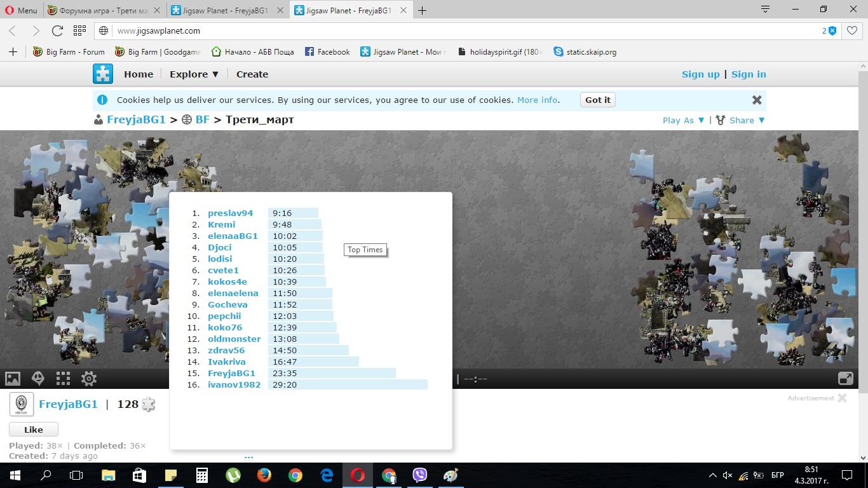Open the More info cookies link
Image resolution: width=868 pixels, height=488 pixels.
(x=538, y=100)
